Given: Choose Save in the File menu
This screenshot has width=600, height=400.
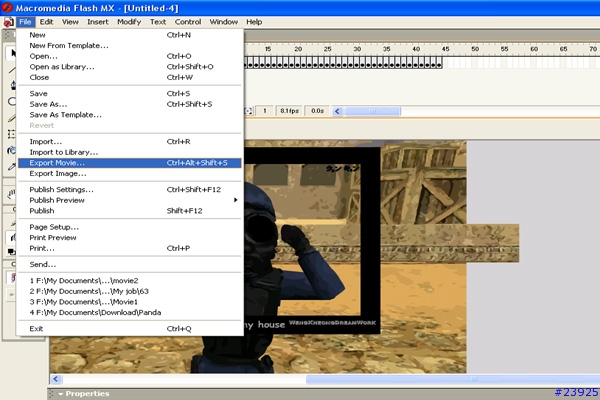Looking at the screenshot, I should pos(130,94).
